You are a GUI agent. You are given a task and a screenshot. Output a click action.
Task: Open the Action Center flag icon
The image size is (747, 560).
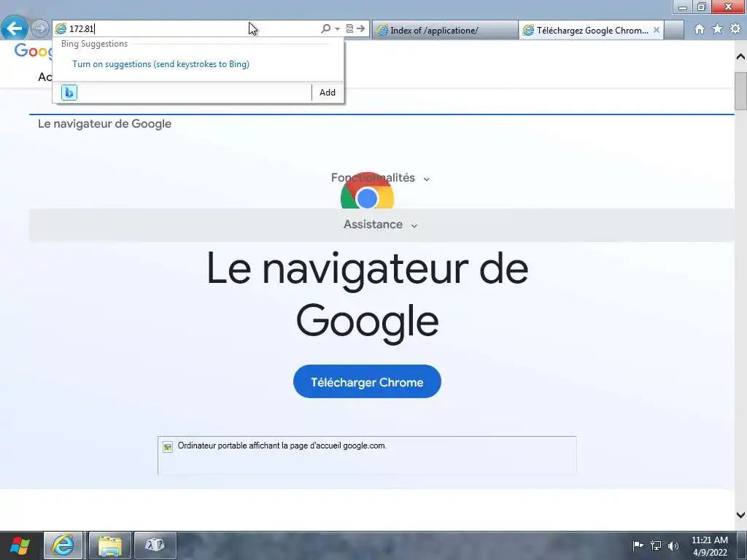pos(638,545)
